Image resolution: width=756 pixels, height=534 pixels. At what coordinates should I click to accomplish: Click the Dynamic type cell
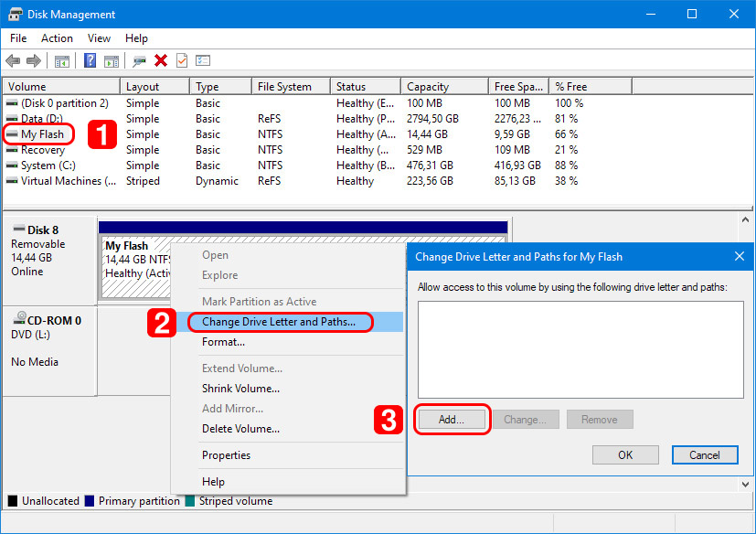[217, 181]
